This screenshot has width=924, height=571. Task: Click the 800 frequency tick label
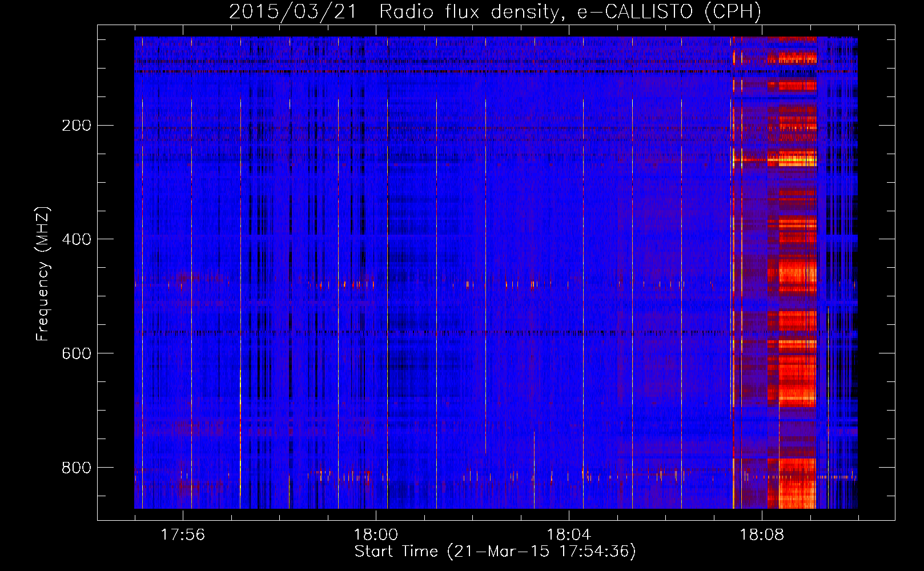pyautogui.click(x=77, y=468)
